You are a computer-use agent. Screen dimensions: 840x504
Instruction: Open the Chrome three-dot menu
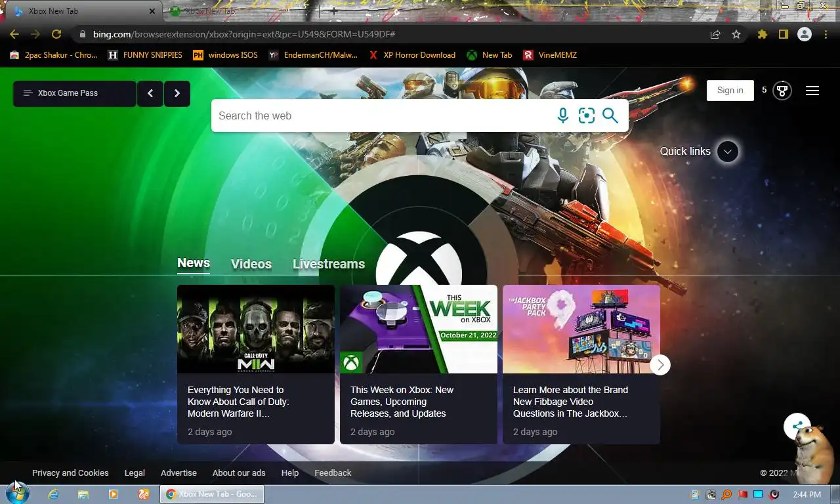[x=826, y=34]
